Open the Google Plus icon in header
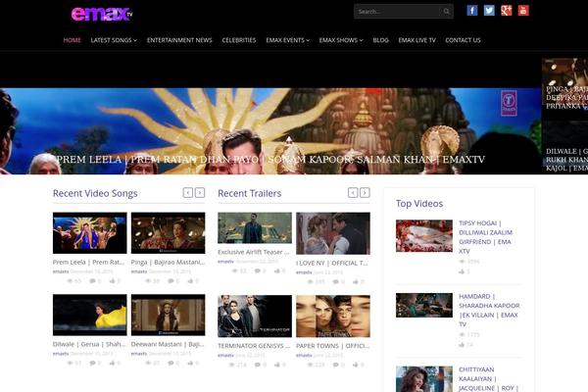 point(507,11)
